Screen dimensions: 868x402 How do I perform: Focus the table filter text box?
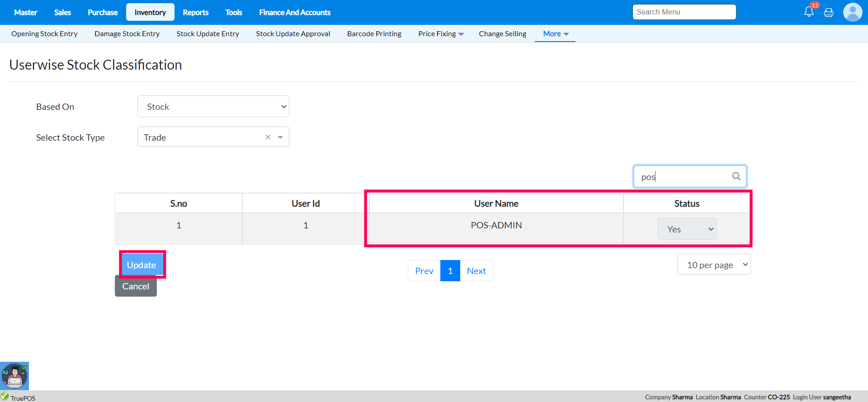pos(683,177)
